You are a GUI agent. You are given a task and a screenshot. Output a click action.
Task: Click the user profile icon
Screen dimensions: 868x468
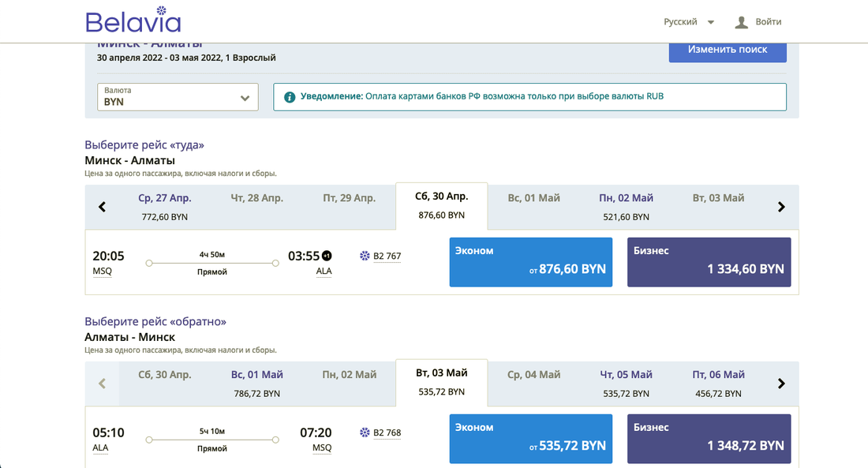click(x=741, y=22)
